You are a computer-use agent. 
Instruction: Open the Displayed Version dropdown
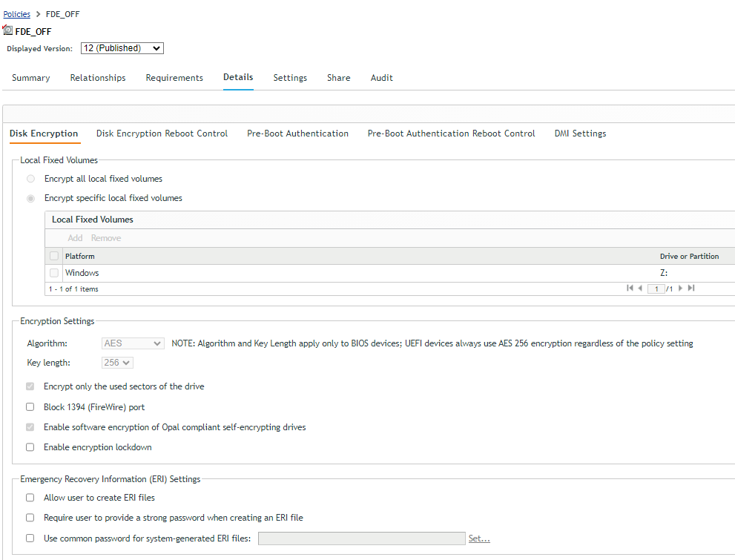pos(122,48)
